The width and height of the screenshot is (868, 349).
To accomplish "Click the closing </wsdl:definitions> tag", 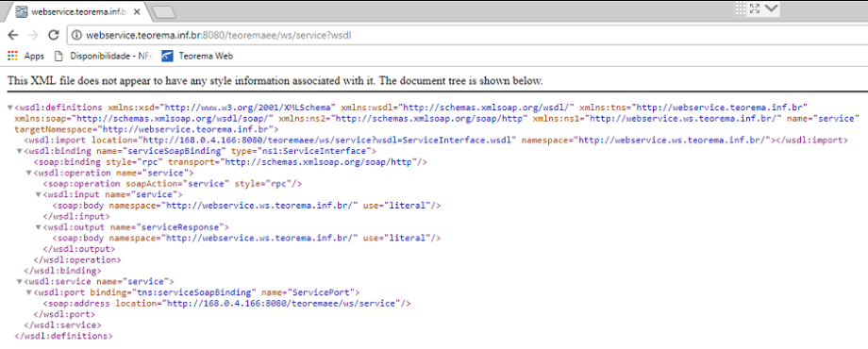I will pyautogui.click(x=63, y=336).
